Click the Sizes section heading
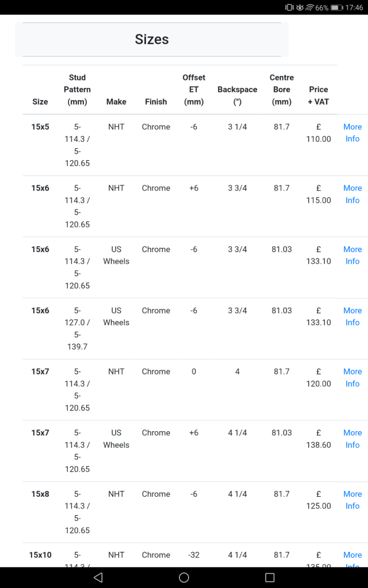Image resolution: width=368 pixels, height=588 pixels. pos(152,40)
